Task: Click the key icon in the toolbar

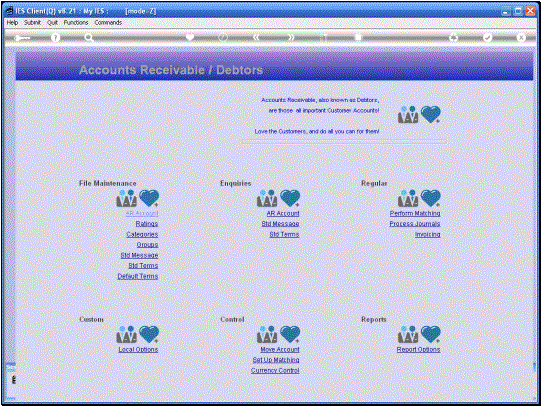Action: 22,38
